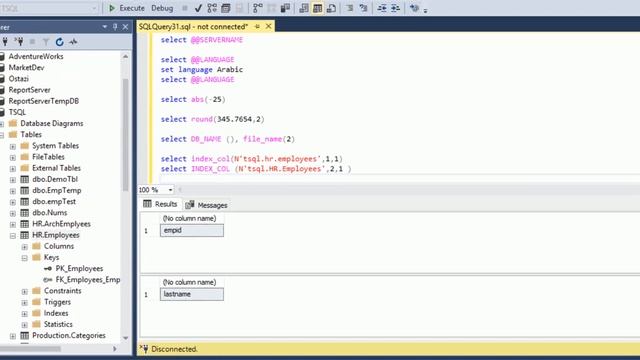Image resolution: width=640 pixels, height=360 pixels.
Task: Switch to the Messages tab
Action: 206,205
